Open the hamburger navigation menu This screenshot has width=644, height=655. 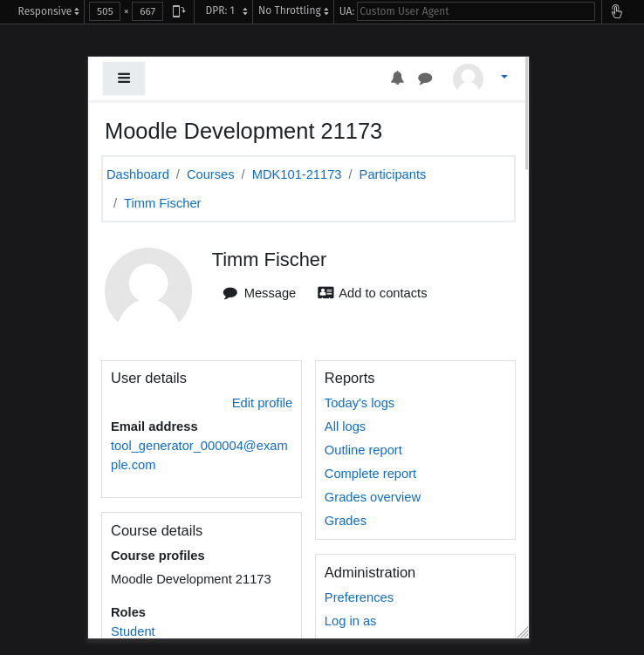(x=124, y=78)
